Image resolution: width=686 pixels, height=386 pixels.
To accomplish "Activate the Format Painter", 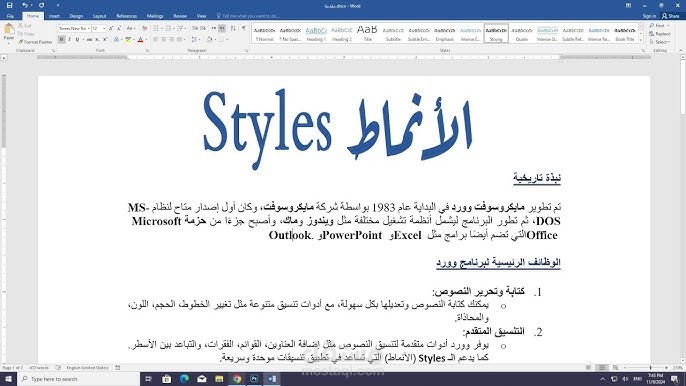I will coord(35,42).
